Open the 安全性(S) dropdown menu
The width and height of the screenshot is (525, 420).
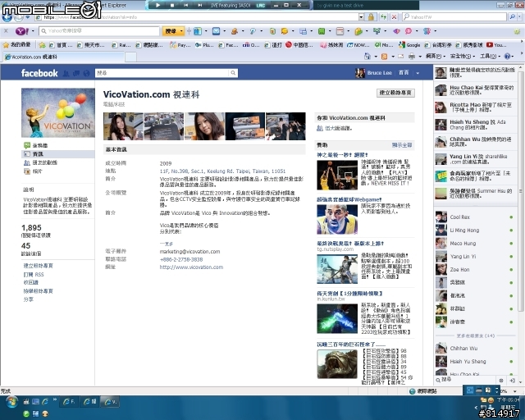coord(463,57)
